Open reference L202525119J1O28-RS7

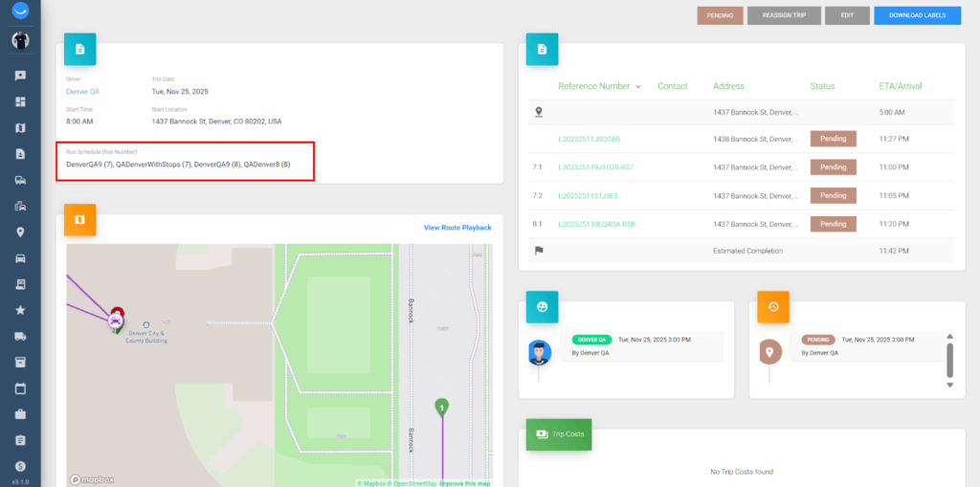[x=595, y=167]
